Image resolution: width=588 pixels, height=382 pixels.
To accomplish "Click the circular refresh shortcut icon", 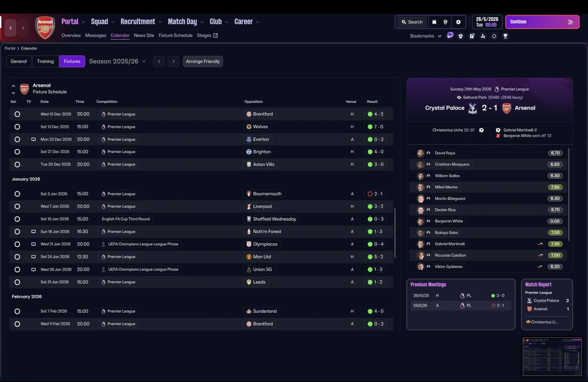I will point(494,36).
